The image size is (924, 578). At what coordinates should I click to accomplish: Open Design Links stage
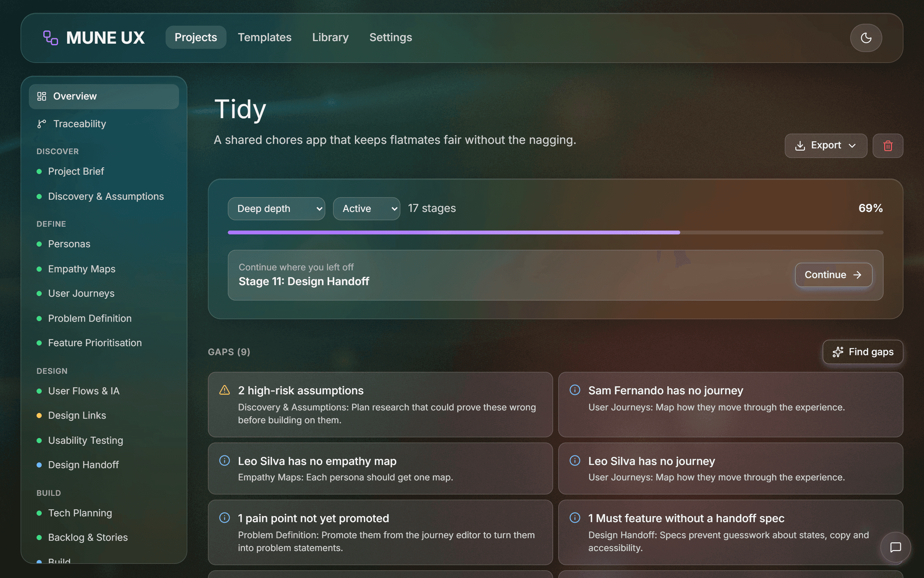tap(104, 416)
